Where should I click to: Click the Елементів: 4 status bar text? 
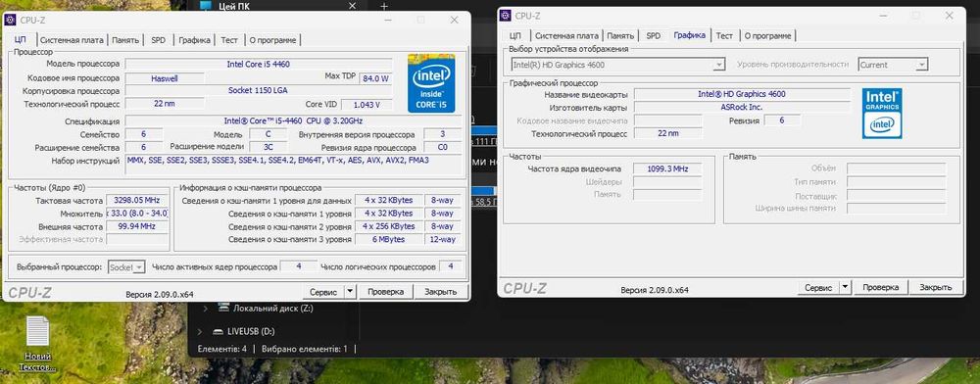(221, 349)
